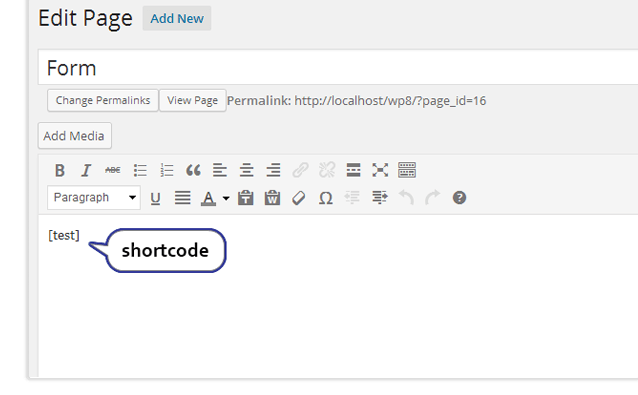Decrease indent of paragraph
638x395 pixels.
click(352, 198)
